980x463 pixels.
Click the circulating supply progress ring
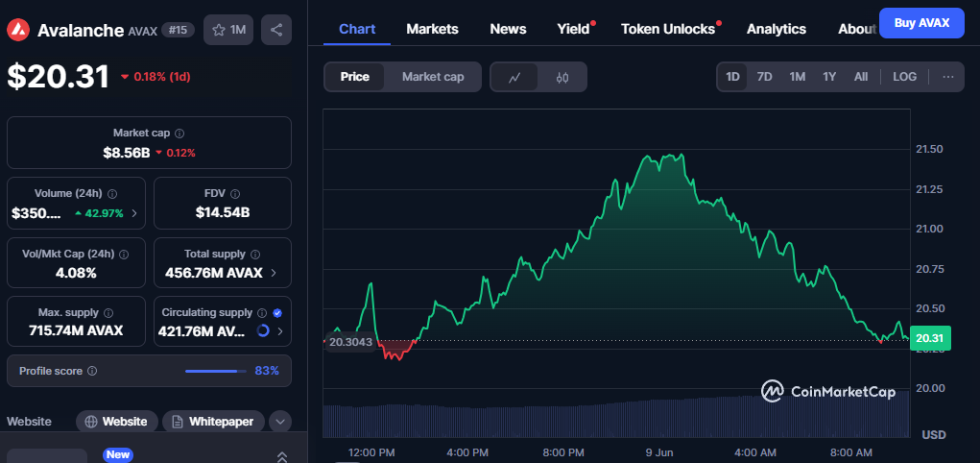[263, 331]
